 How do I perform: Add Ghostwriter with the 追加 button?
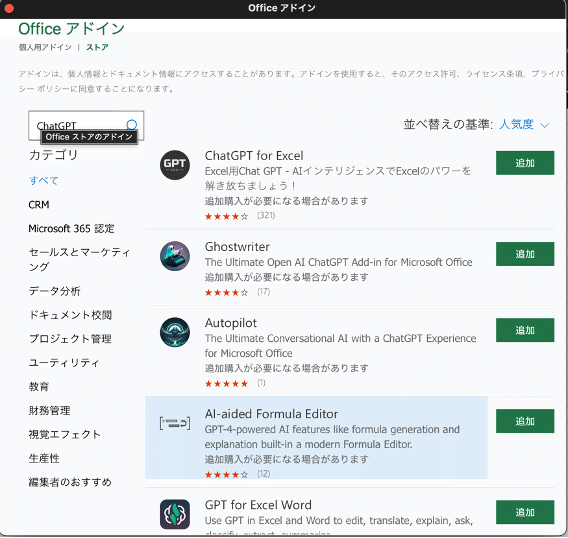[x=525, y=254]
